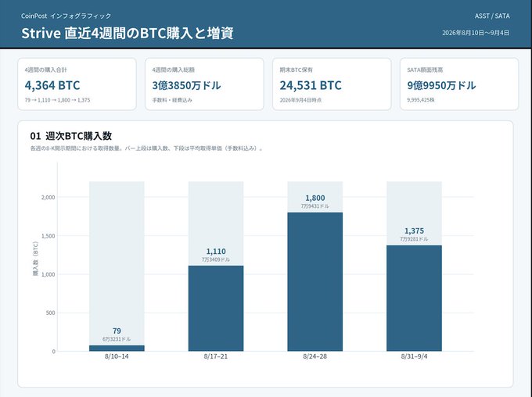
Task: Click the '2,000' y-axis tick label
Action: pos(49,197)
